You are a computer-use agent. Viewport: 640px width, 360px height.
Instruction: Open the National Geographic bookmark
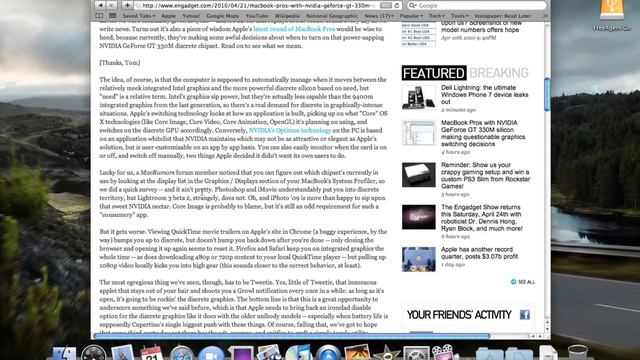click(332, 16)
